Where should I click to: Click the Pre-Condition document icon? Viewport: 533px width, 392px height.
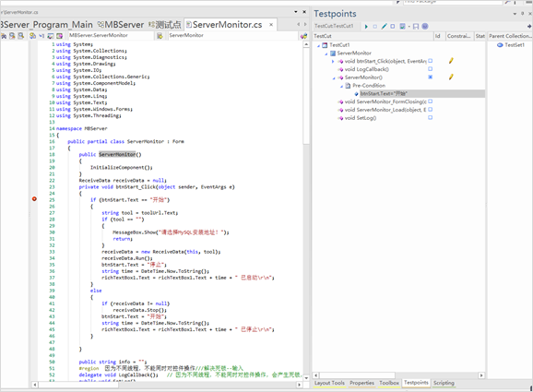(348, 86)
